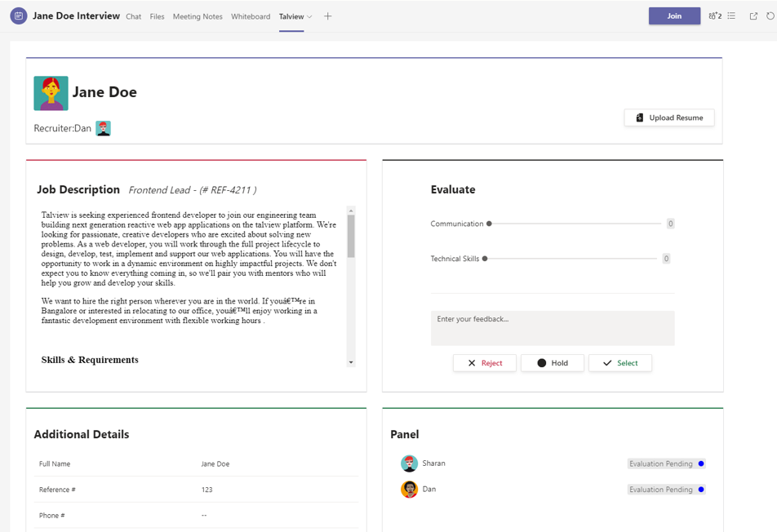The width and height of the screenshot is (777, 532).
Task: Click Sharan's panel avatar
Action: (410, 463)
